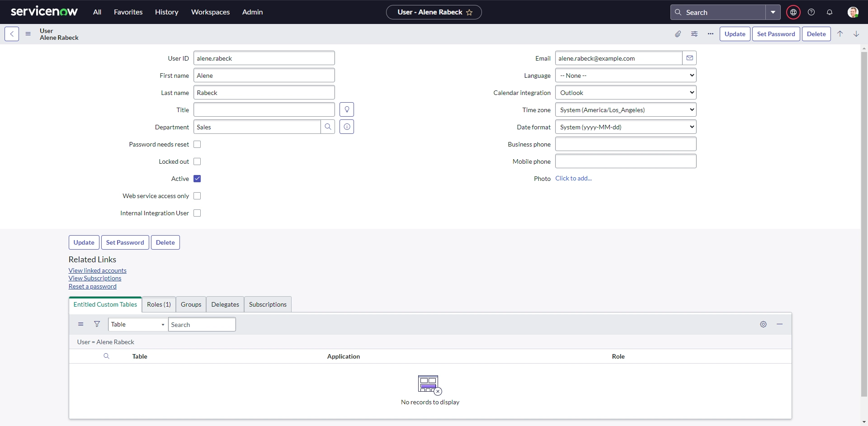Expand the Language dropdown
868x426 pixels.
626,76
